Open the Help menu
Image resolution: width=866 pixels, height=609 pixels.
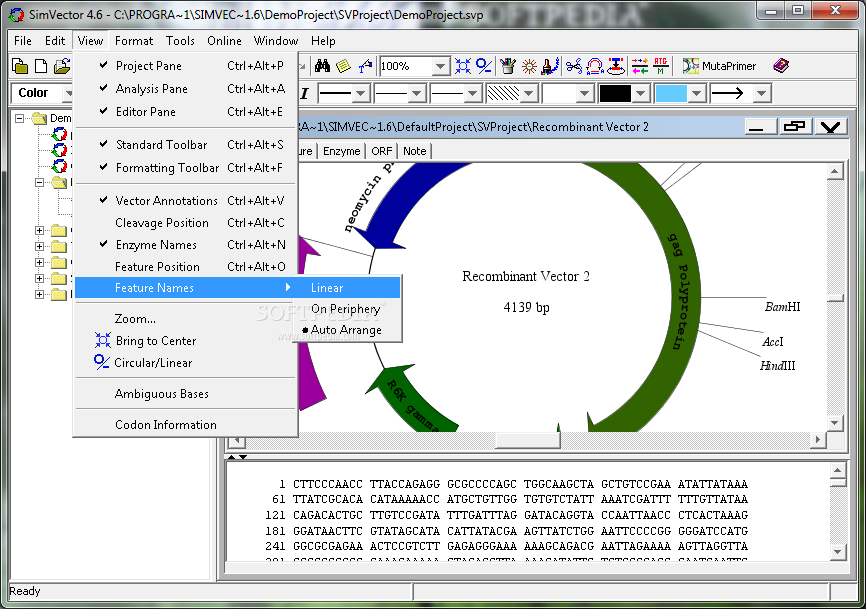coord(323,41)
